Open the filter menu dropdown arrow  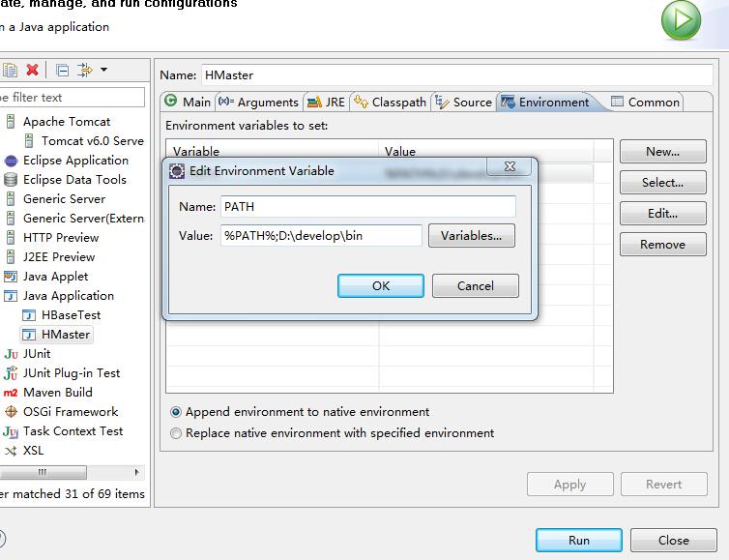(104, 70)
